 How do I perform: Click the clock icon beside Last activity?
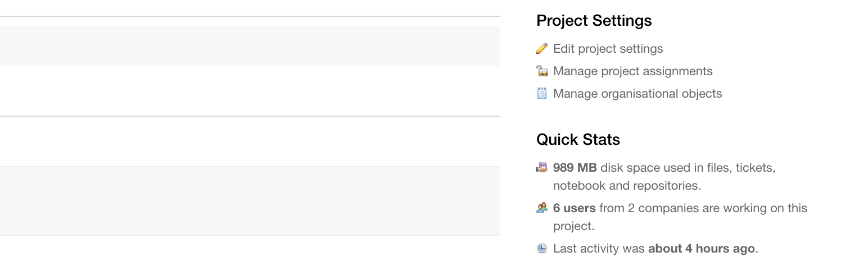point(542,248)
